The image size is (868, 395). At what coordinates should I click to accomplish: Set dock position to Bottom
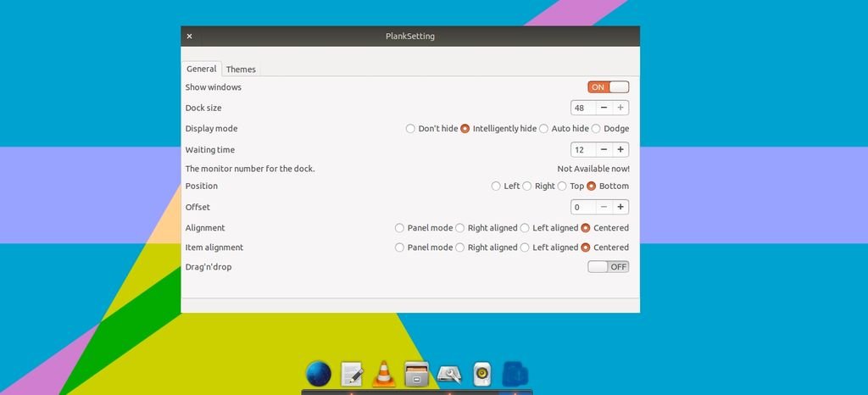(x=608, y=186)
